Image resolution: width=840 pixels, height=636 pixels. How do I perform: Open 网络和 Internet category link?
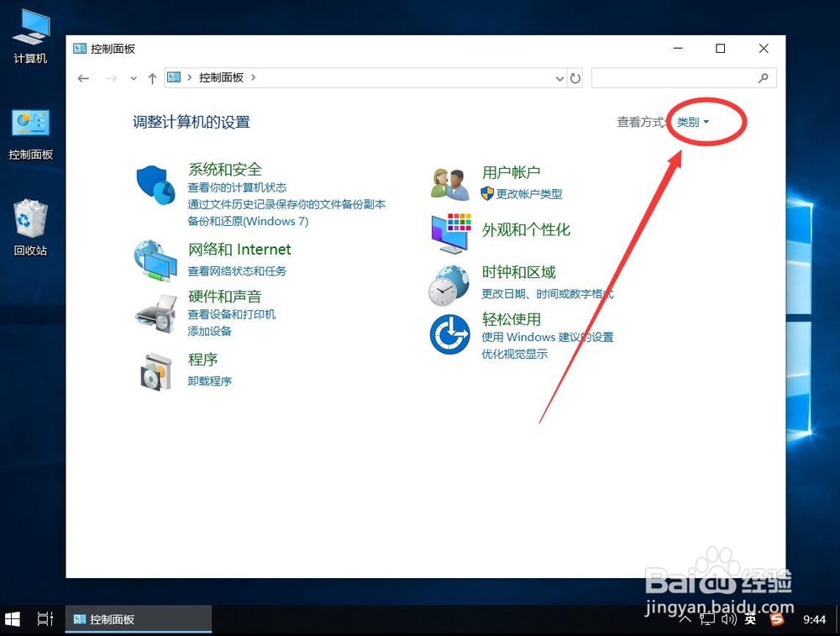point(239,250)
